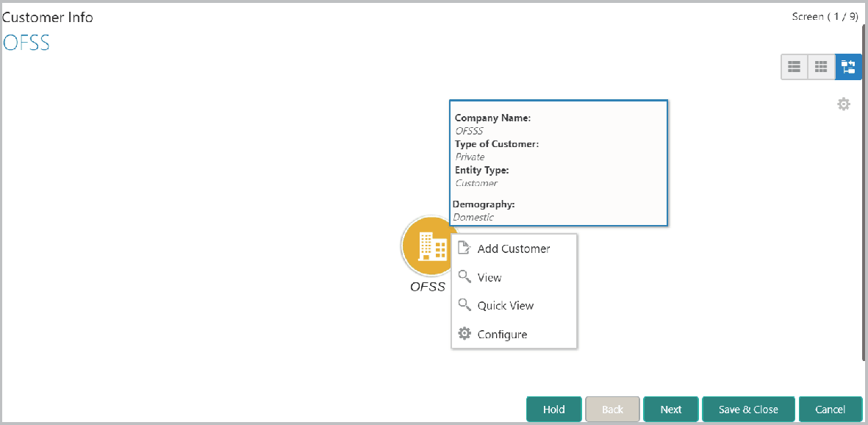Click the 'Customer' entity type value
This screenshot has width=868, height=425.
point(476,183)
